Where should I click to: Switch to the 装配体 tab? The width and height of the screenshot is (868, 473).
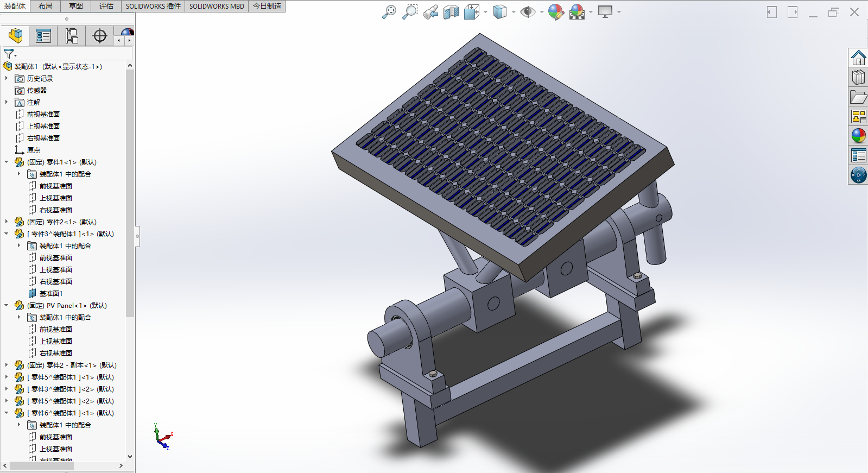pos(15,6)
